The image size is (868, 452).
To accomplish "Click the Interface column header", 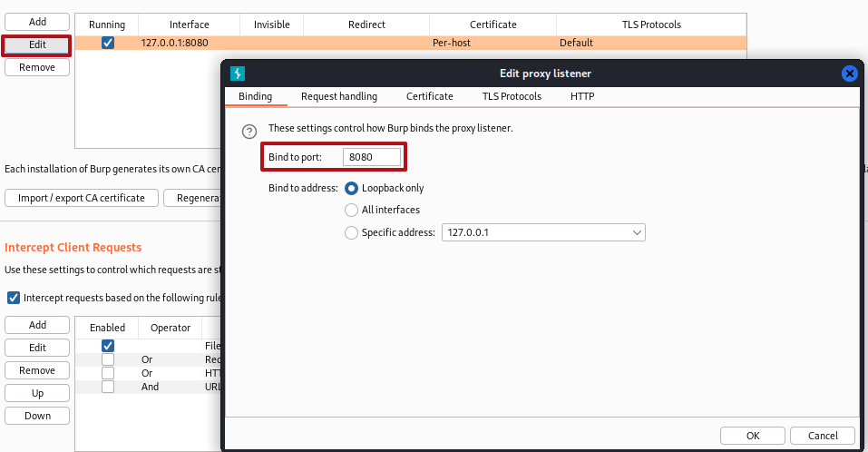I will click(x=190, y=25).
